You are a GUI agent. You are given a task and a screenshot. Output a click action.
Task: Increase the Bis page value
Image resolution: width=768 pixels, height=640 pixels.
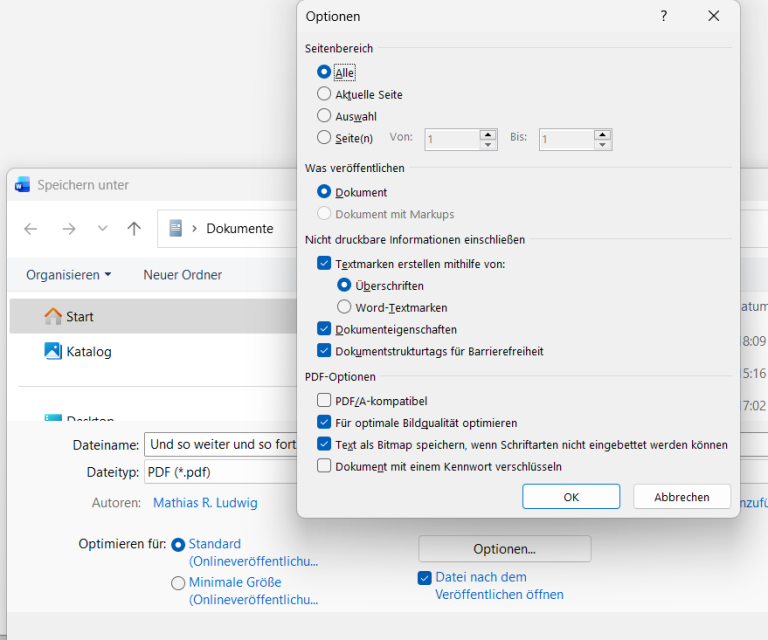click(x=602, y=135)
